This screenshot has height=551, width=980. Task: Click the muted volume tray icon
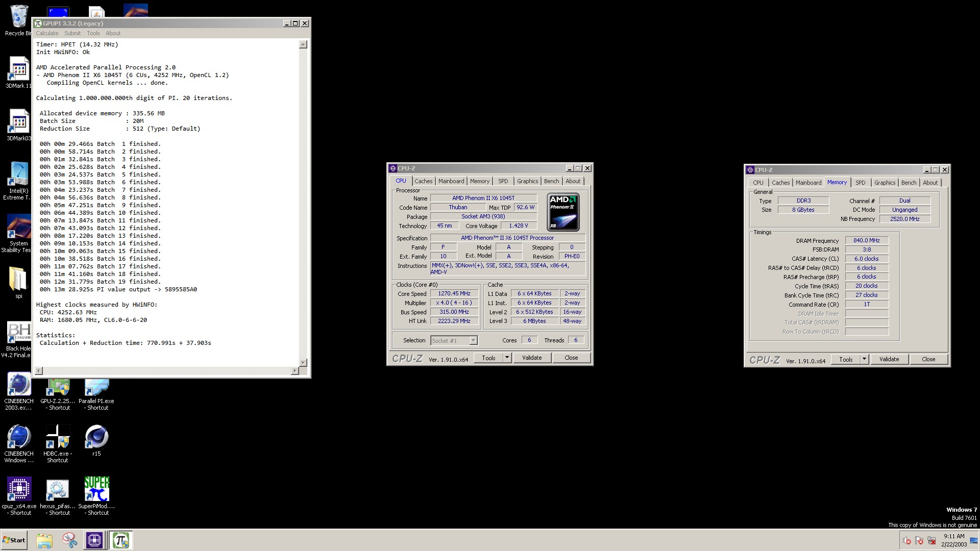click(x=907, y=541)
